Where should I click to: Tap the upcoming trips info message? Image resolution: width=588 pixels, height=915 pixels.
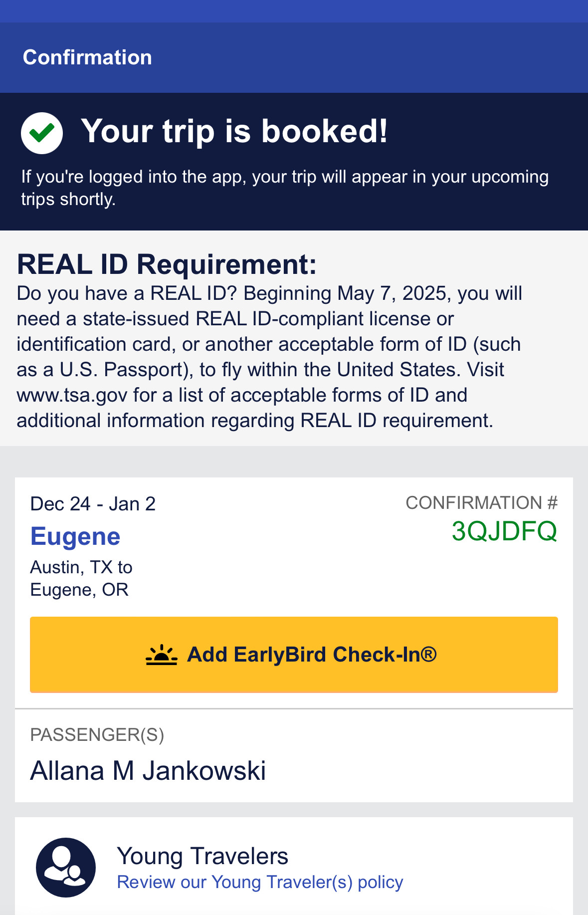(x=285, y=188)
